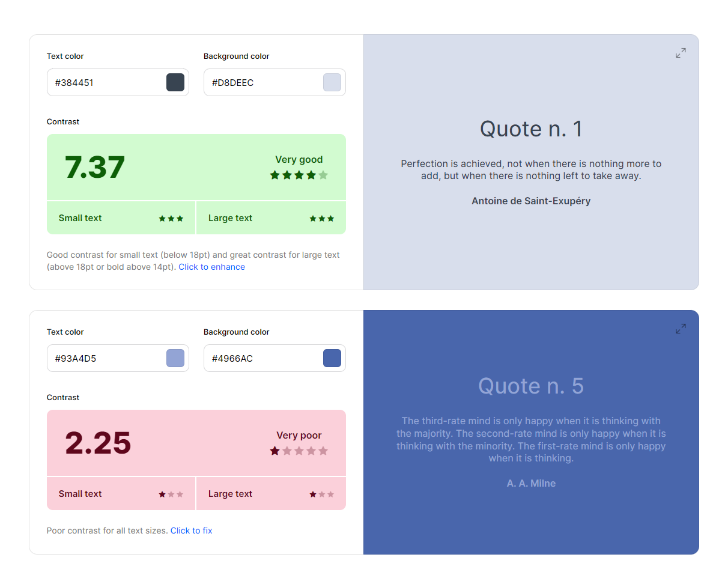This screenshot has height=584, width=728.
Task: Click the 'Quote n. 5' heading
Action: click(x=531, y=386)
